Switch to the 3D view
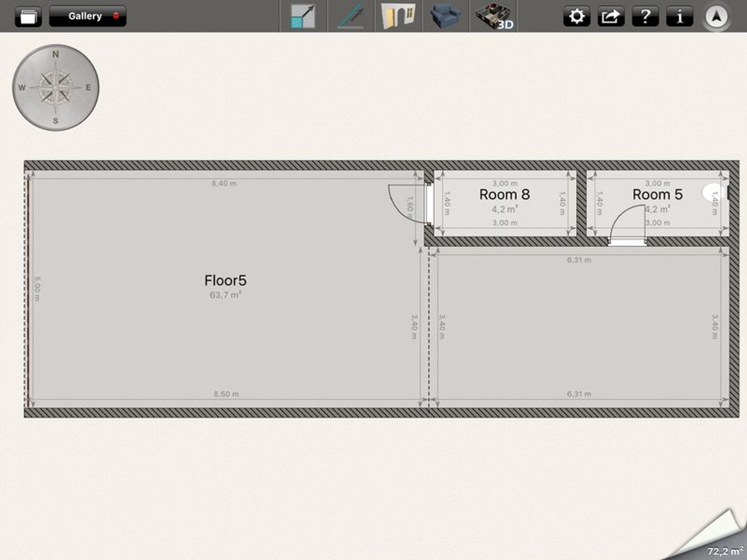Viewport: 747px width, 560px height. (494, 16)
